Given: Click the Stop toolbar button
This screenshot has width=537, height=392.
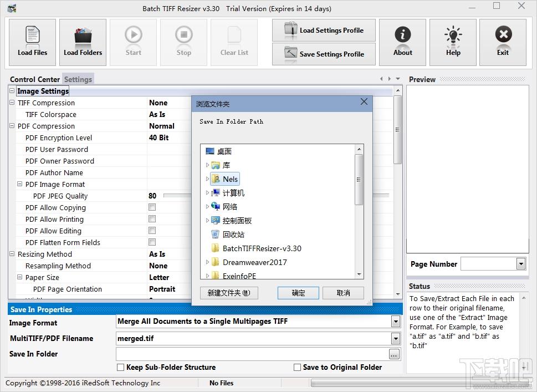Looking at the screenshot, I should point(183,42).
